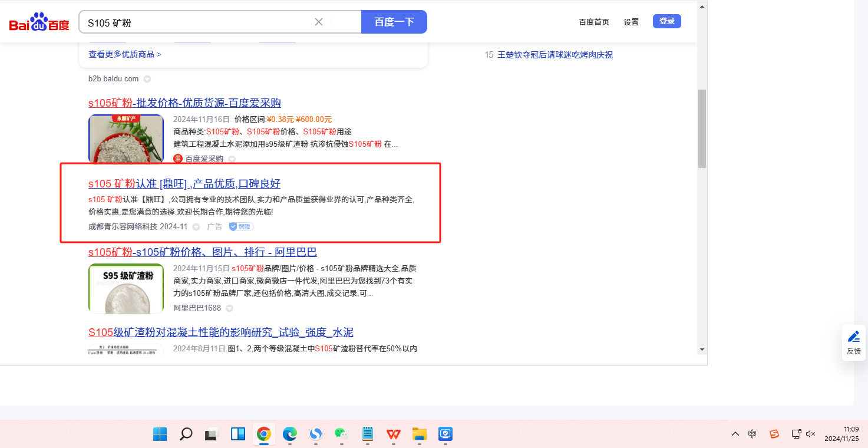Screen dimensions: 868x448
Task: Click the red 百度爱采购 source icon
Action: 178,159
